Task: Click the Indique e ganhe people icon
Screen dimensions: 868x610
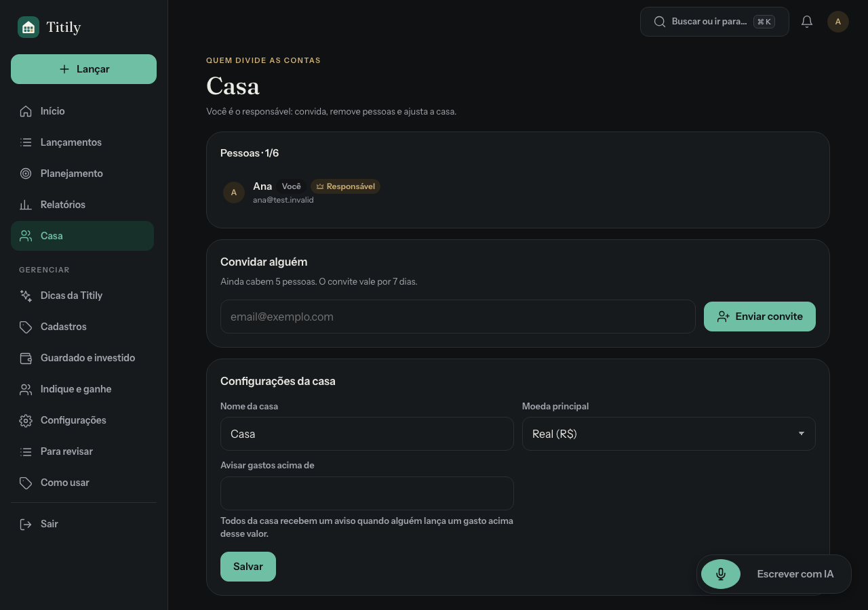Action: tap(26, 389)
